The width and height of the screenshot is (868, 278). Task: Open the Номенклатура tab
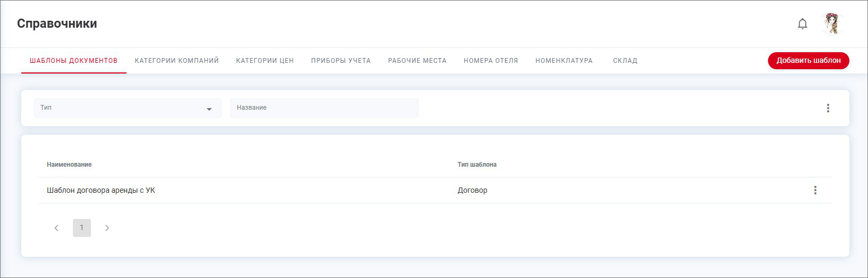pyautogui.click(x=564, y=61)
